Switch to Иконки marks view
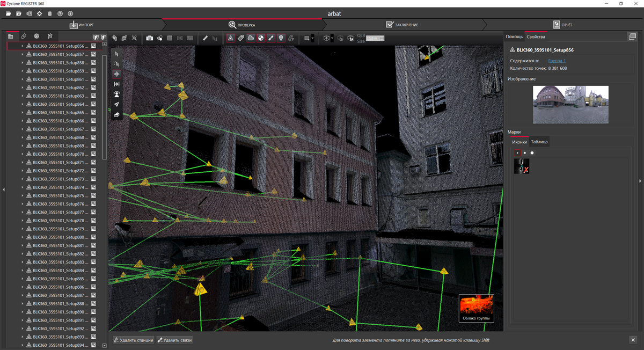The image size is (644, 350). pos(519,142)
